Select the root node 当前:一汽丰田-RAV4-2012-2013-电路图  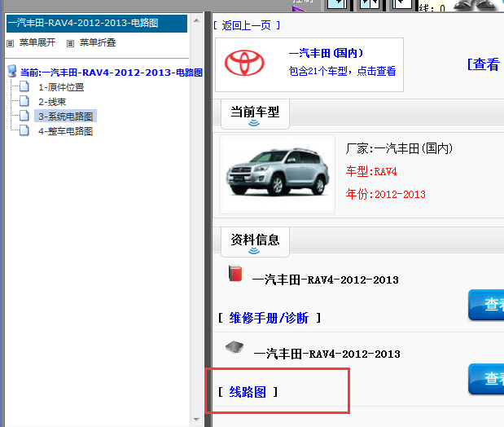click(112, 73)
